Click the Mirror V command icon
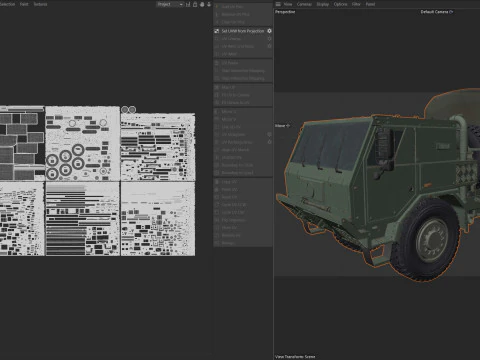The image size is (480, 360). pos(216,119)
